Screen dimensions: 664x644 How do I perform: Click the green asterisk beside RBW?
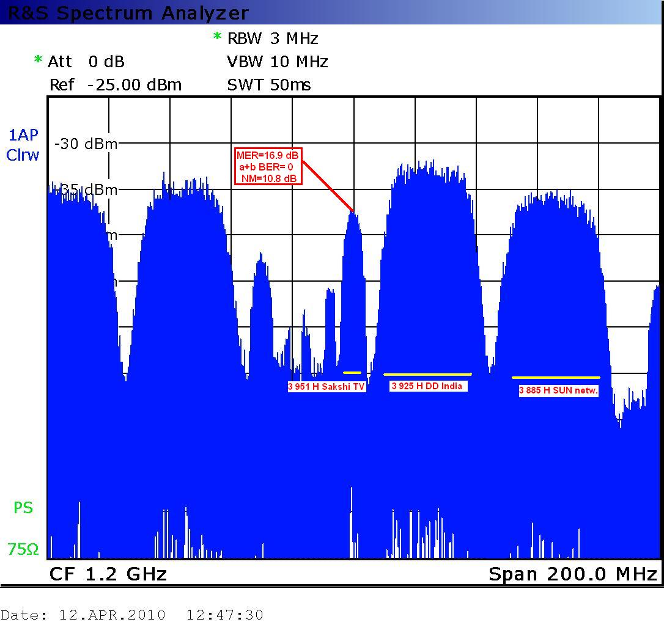coord(217,38)
